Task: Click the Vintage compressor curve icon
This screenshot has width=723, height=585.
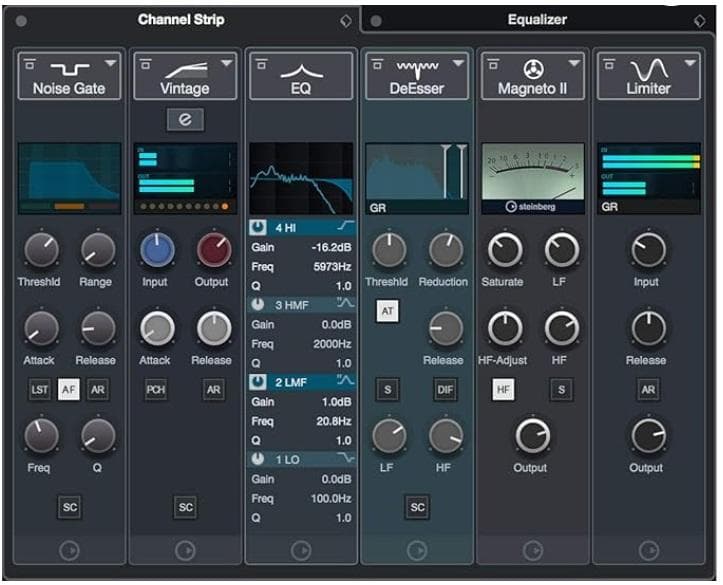Action: pyautogui.click(x=187, y=70)
